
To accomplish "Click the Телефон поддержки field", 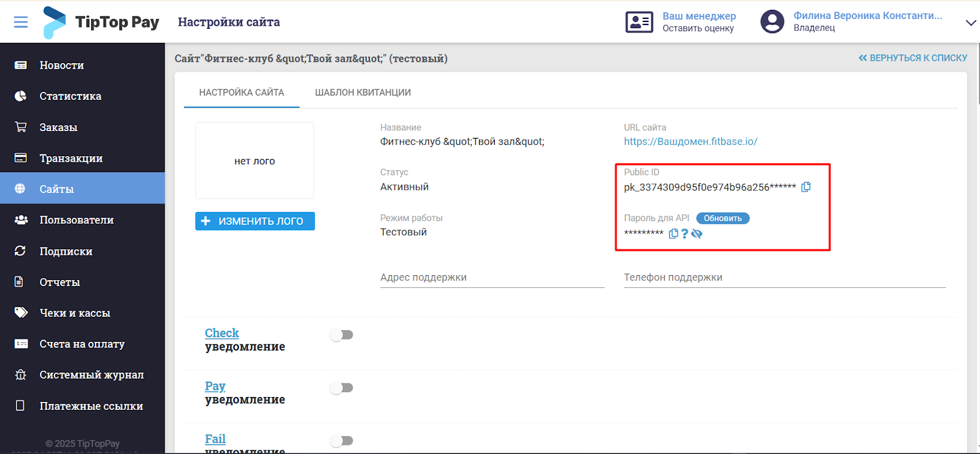I will click(x=785, y=278).
